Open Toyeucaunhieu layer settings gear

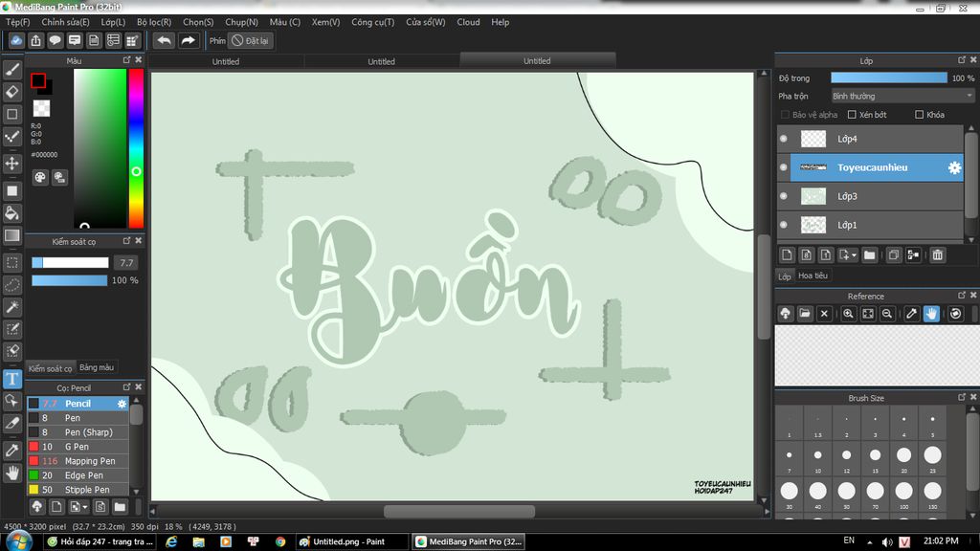[954, 167]
